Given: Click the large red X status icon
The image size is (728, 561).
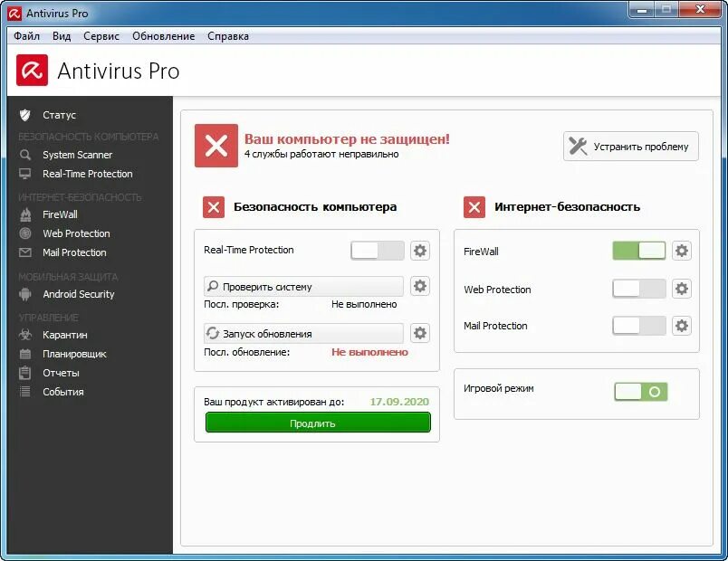Looking at the screenshot, I should [x=216, y=146].
